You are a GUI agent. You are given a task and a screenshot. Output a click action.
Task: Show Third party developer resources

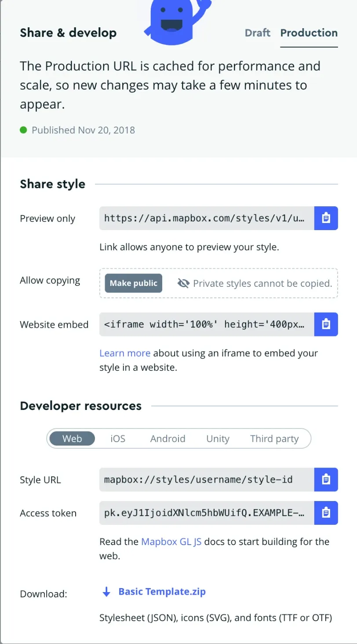click(274, 439)
